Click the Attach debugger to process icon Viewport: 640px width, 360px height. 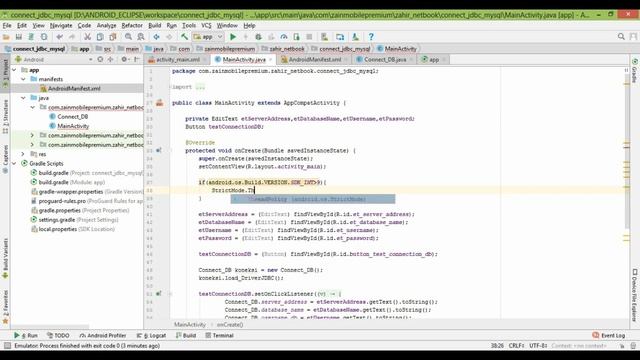tap(296, 37)
